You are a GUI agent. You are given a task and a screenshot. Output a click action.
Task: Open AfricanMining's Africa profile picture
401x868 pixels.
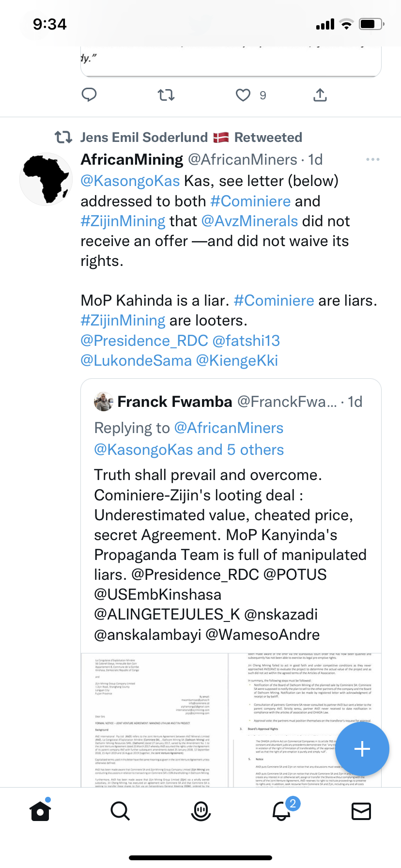point(46,179)
